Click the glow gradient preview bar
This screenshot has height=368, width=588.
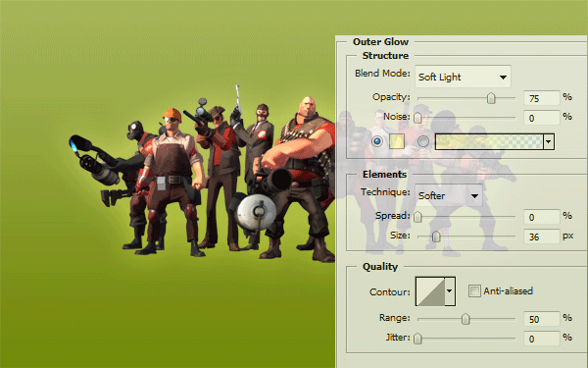[x=489, y=141]
